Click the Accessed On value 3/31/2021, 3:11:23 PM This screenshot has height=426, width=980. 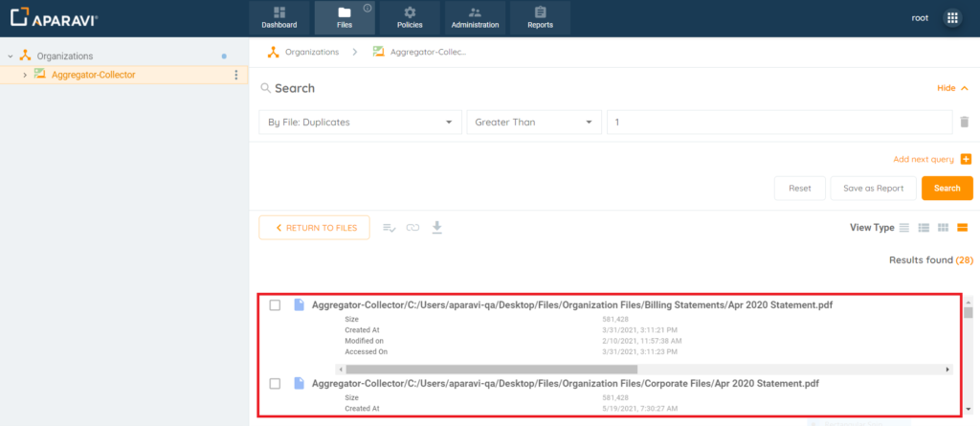point(639,351)
